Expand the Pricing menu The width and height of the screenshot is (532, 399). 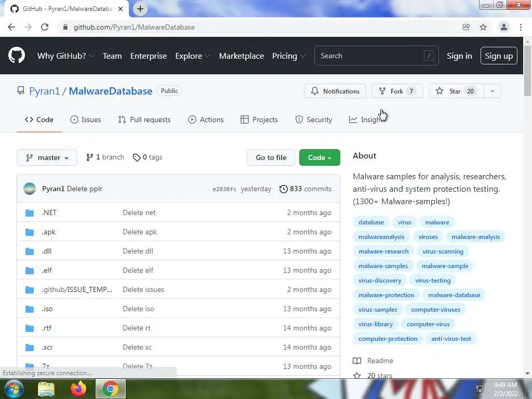[288, 56]
